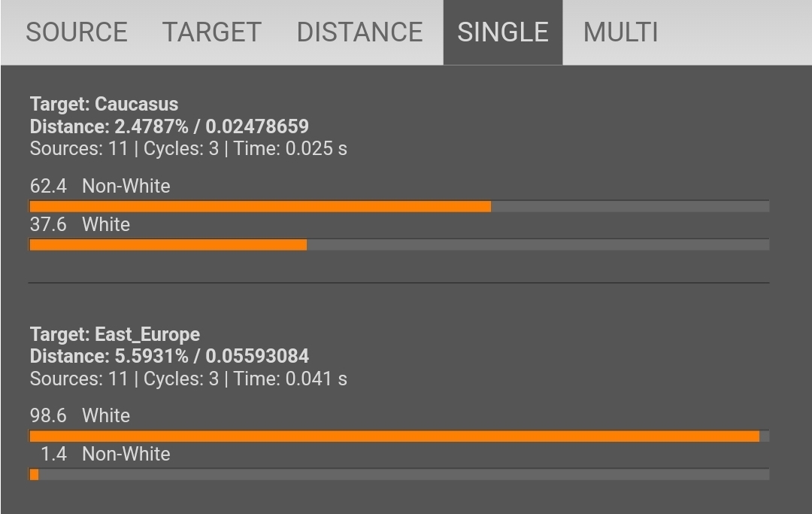Click the line showing Time: 0.041 s
The width and height of the screenshot is (812, 514).
click(188, 378)
